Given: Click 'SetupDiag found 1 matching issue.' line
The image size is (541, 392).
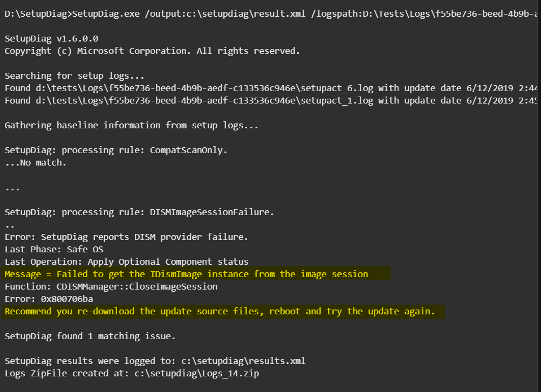Looking at the screenshot, I should coord(90,336).
